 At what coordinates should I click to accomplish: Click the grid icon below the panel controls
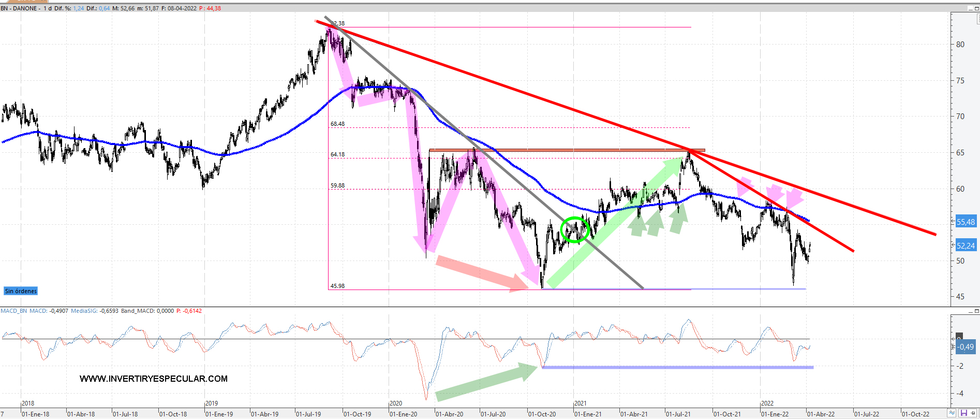(978, 20)
